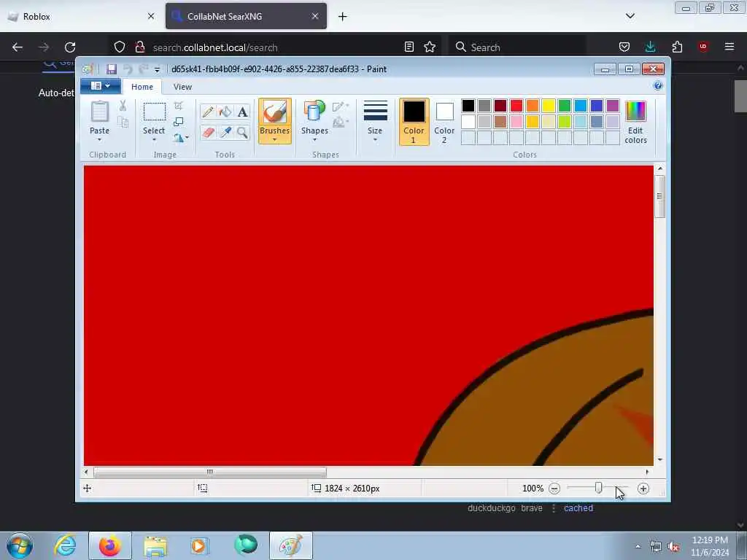Select the Text tool in Paint
The height and width of the screenshot is (560, 747).
tap(242, 112)
